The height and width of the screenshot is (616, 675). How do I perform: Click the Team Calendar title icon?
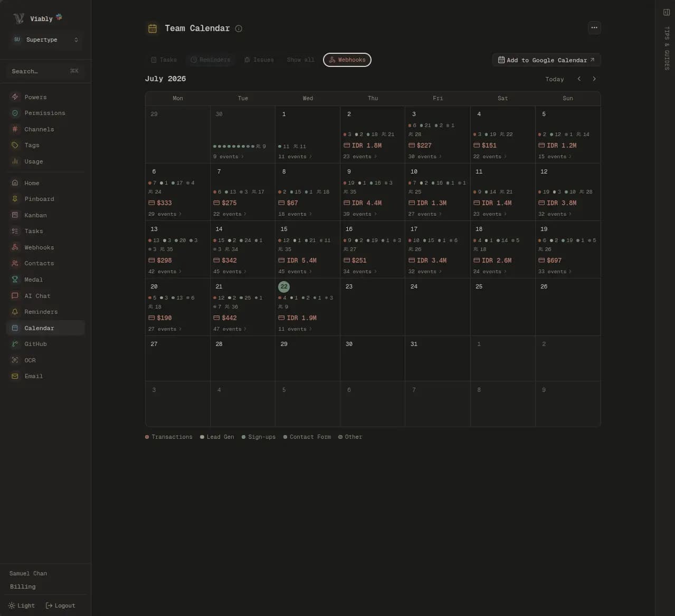153,28
